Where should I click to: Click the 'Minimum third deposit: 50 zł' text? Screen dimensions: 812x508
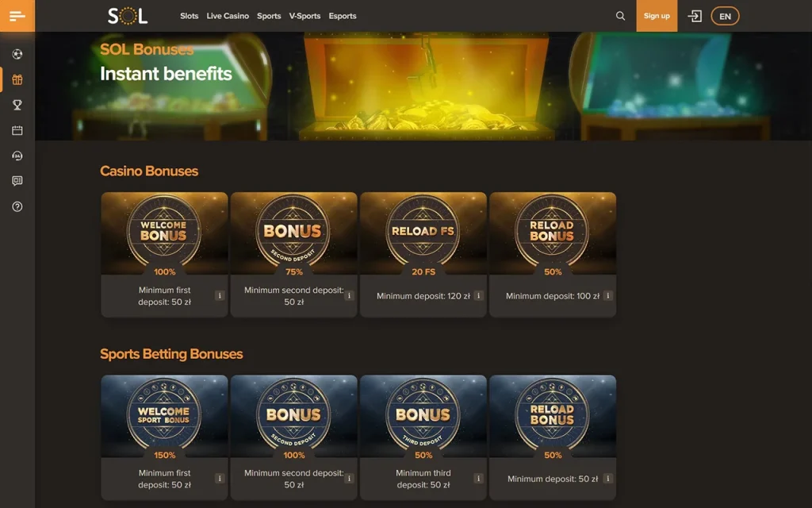point(423,479)
